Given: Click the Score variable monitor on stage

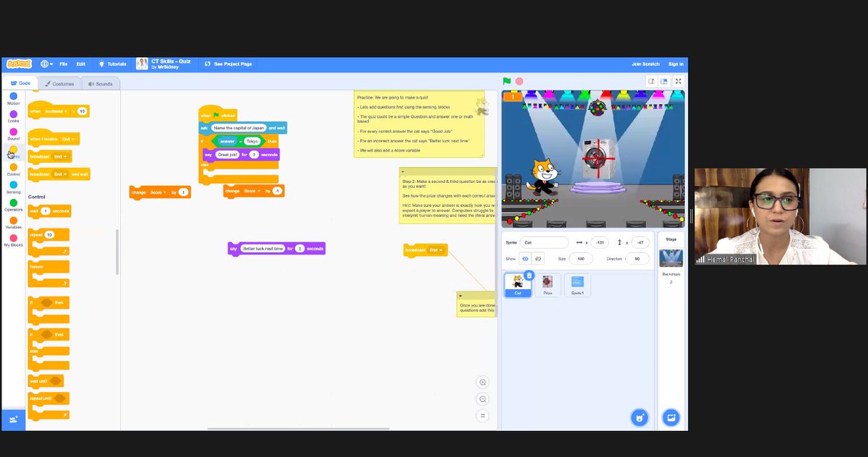Looking at the screenshot, I should point(512,97).
